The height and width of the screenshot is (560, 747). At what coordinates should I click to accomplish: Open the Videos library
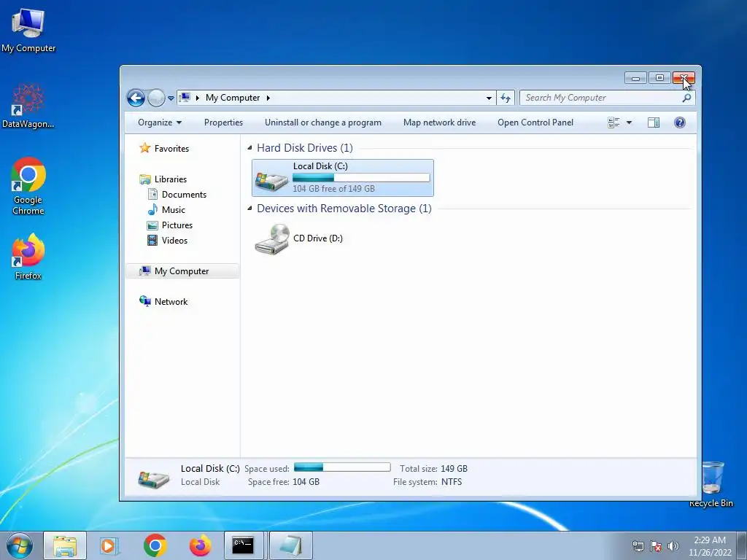click(x=167, y=240)
